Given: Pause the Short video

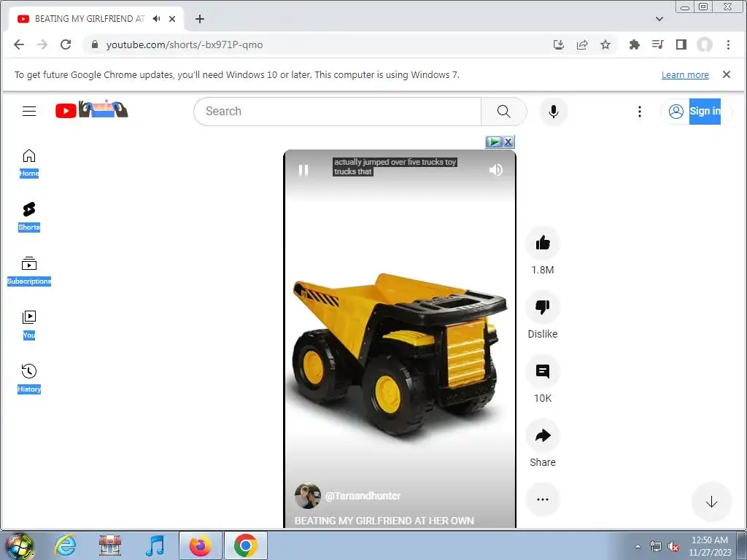Looking at the screenshot, I should point(303,170).
